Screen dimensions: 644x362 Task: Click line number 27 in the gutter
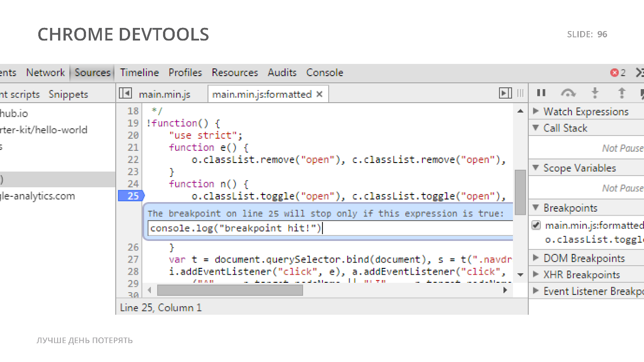133,259
